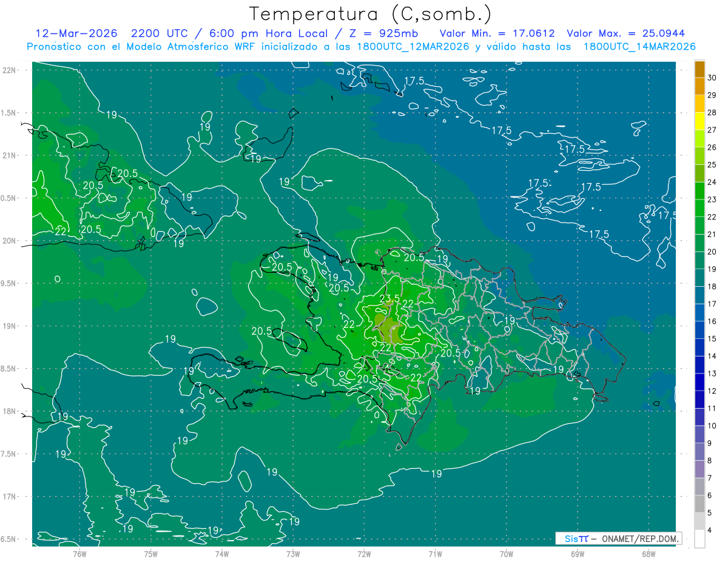Click the color scale label '7'

[709, 478]
